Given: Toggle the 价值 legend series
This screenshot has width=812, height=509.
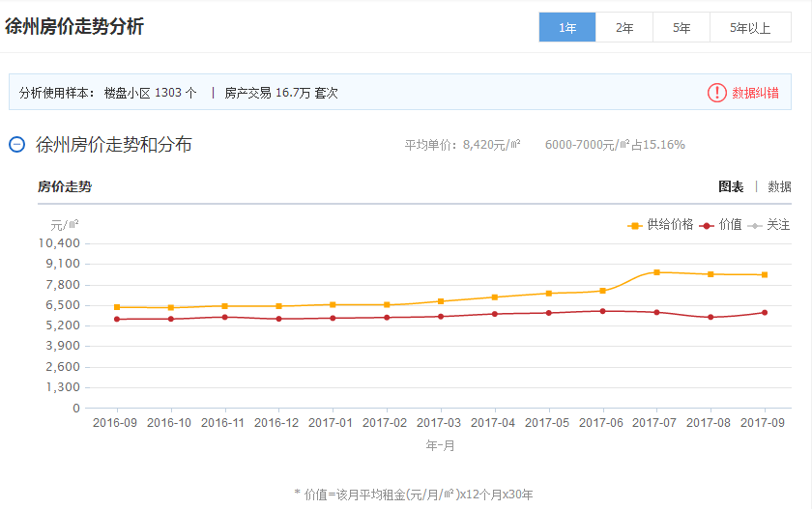Looking at the screenshot, I should [730, 224].
